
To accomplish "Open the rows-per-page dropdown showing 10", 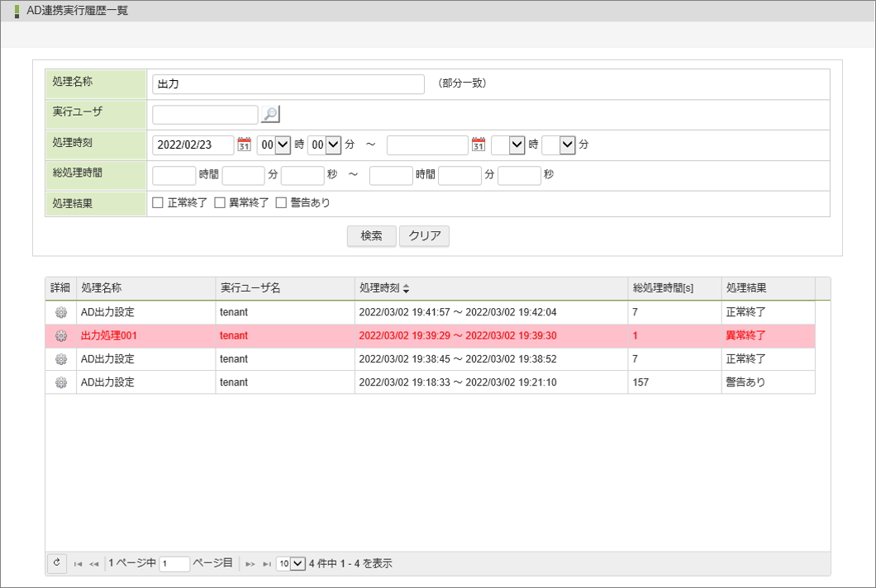I will [291, 563].
